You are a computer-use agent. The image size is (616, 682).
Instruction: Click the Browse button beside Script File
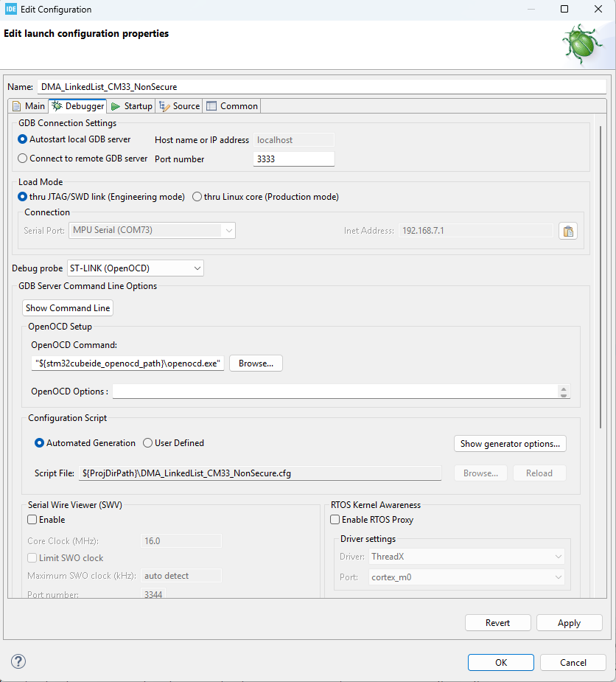(480, 473)
